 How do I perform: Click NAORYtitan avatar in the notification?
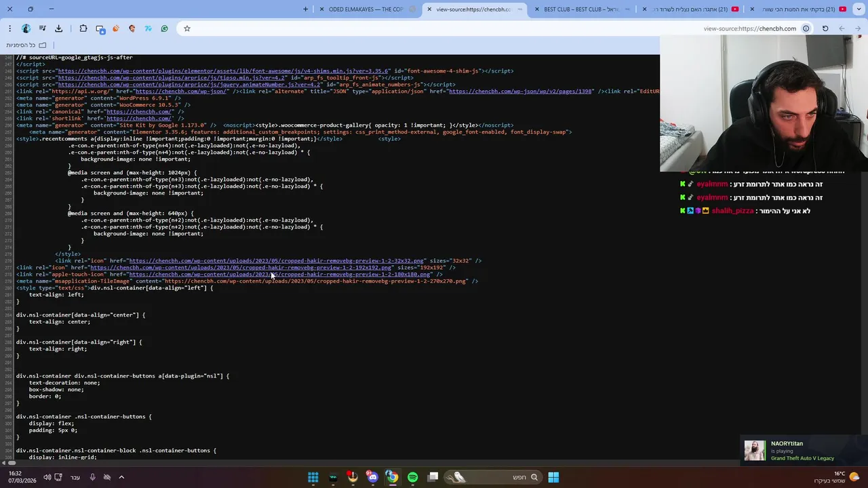(x=755, y=451)
